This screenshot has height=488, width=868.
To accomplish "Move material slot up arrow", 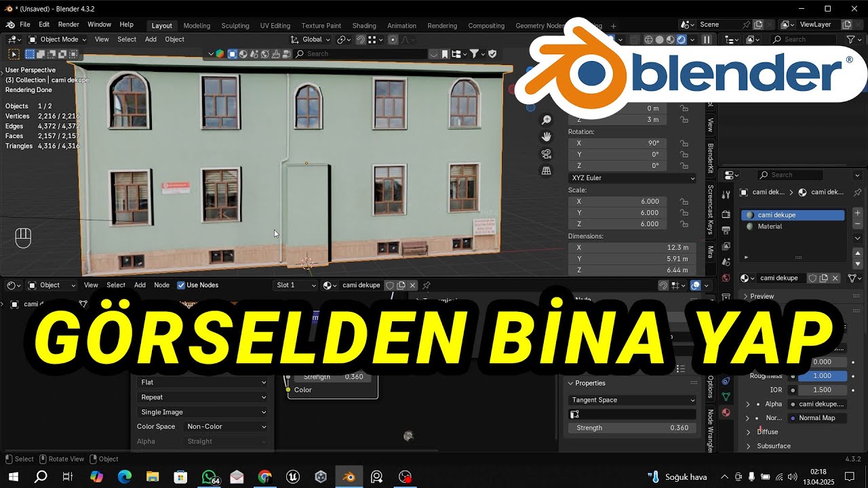I will tap(857, 253).
